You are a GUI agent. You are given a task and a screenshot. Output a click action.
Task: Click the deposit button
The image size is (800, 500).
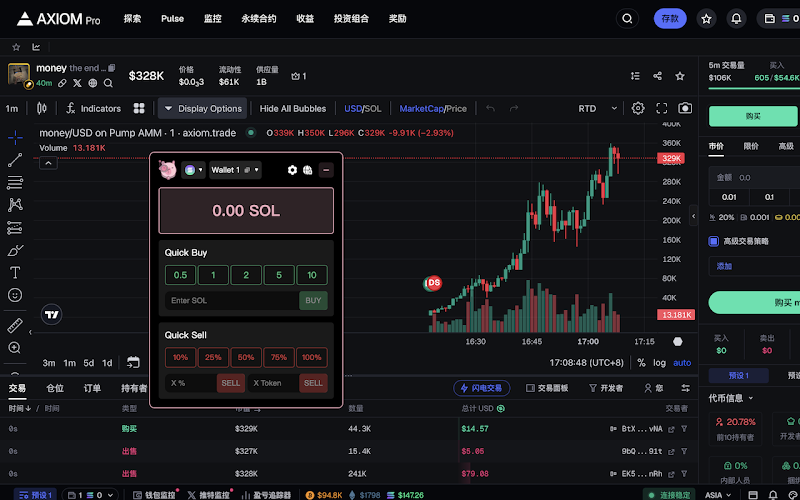670,19
